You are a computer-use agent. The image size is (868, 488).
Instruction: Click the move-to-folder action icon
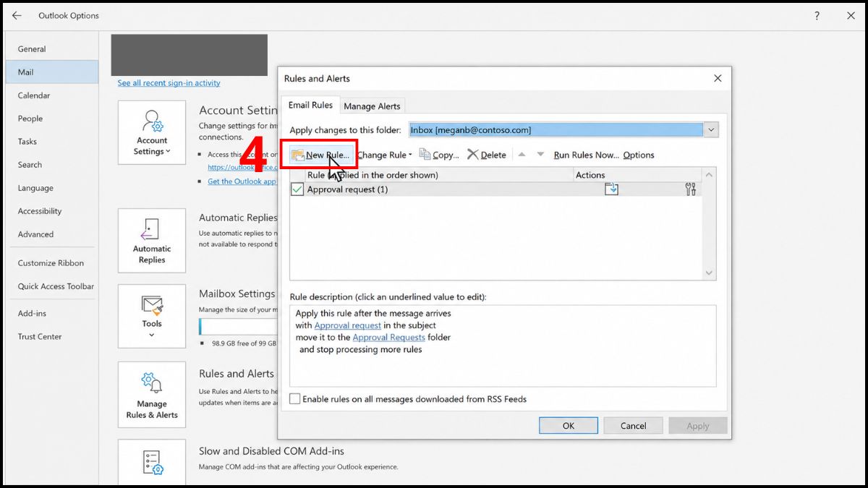pos(611,189)
